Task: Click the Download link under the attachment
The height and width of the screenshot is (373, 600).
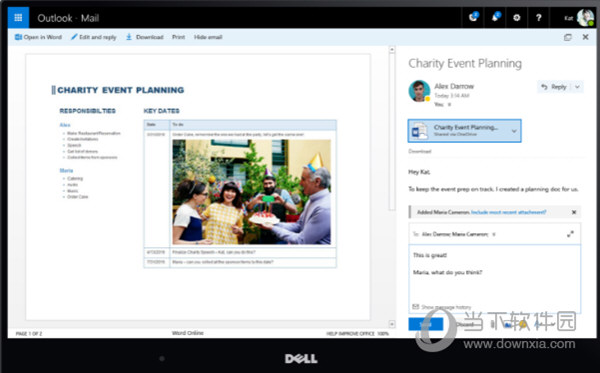Action: (x=420, y=151)
